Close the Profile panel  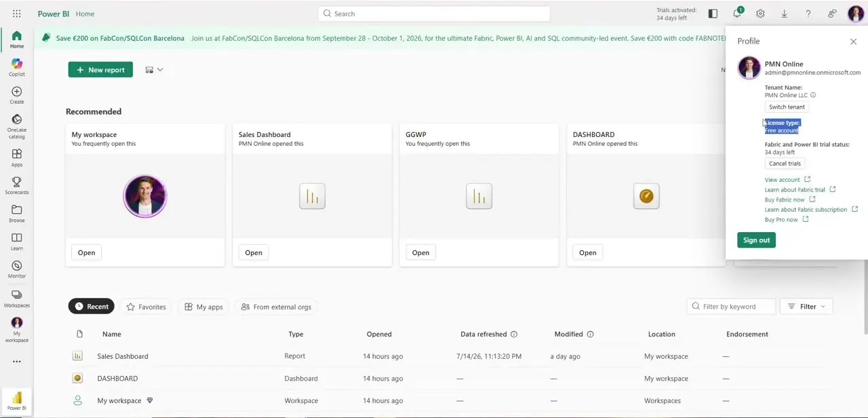pos(853,41)
